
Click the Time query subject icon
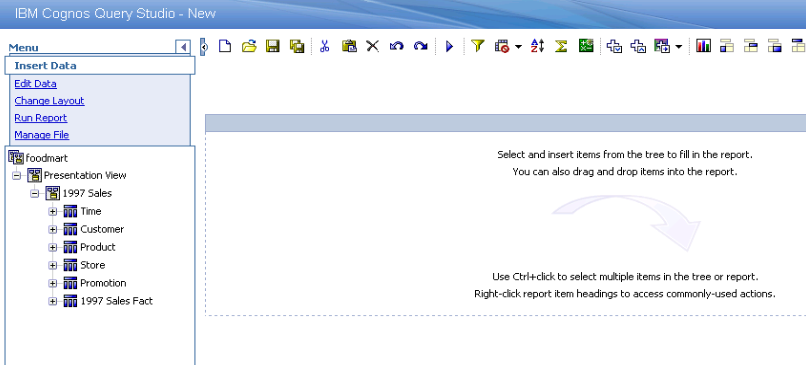[70, 211]
